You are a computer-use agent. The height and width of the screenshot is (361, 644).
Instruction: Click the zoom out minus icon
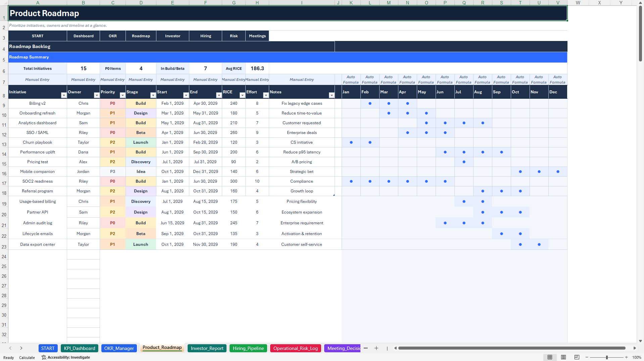pyautogui.click(x=587, y=357)
